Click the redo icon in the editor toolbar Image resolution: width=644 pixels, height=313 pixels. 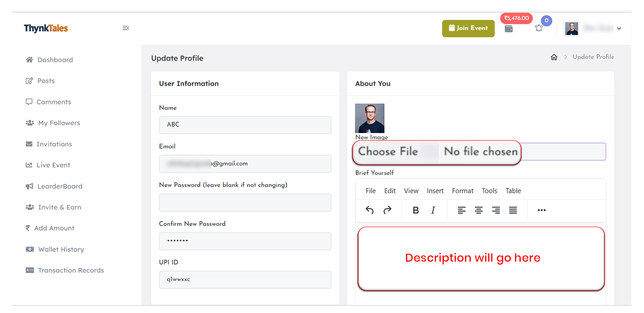pyautogui.click(x=387, y=210)
